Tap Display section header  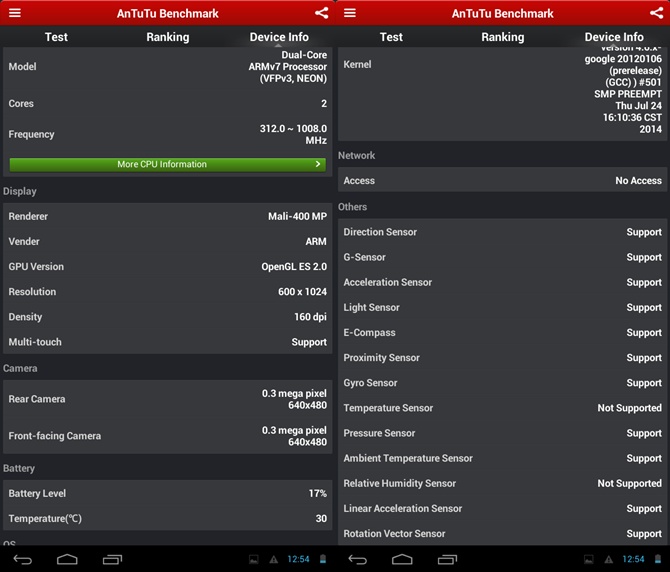pos(20,191)
